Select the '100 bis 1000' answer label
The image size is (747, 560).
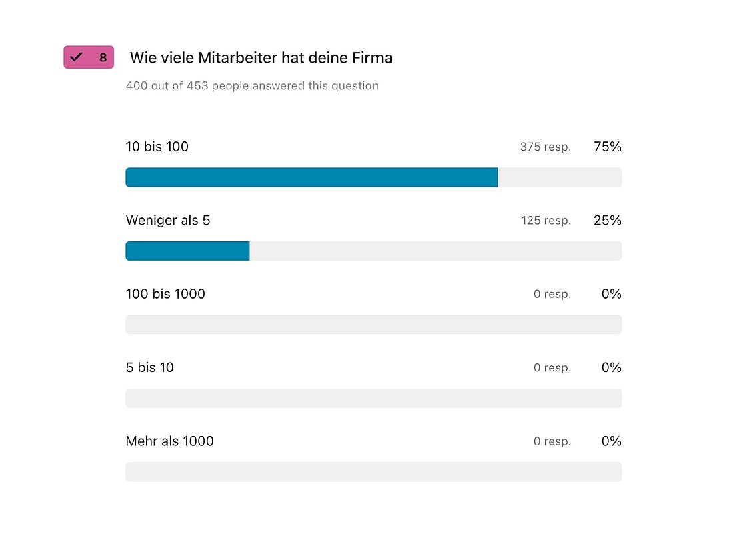[x=165, y=294]
